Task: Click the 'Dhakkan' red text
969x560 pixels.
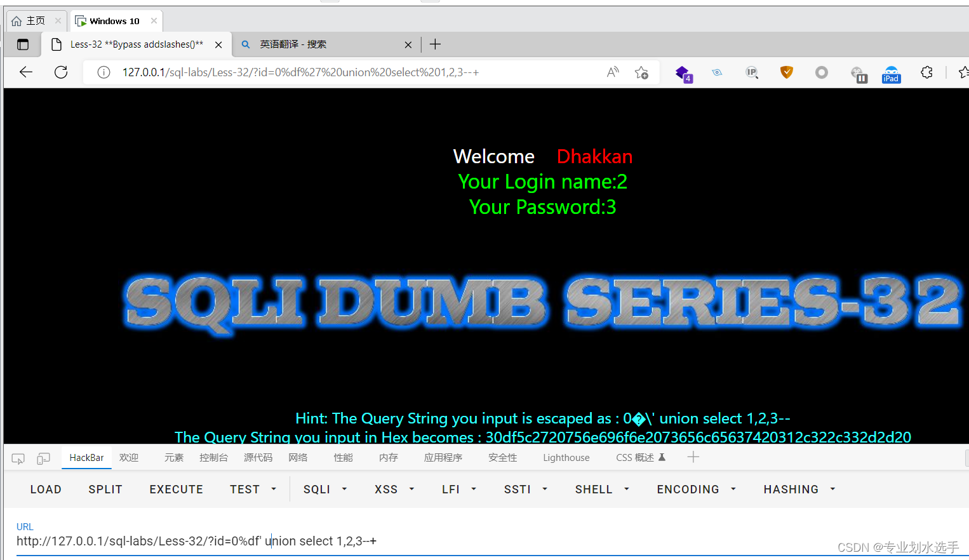Action: (x=594, y=157)
